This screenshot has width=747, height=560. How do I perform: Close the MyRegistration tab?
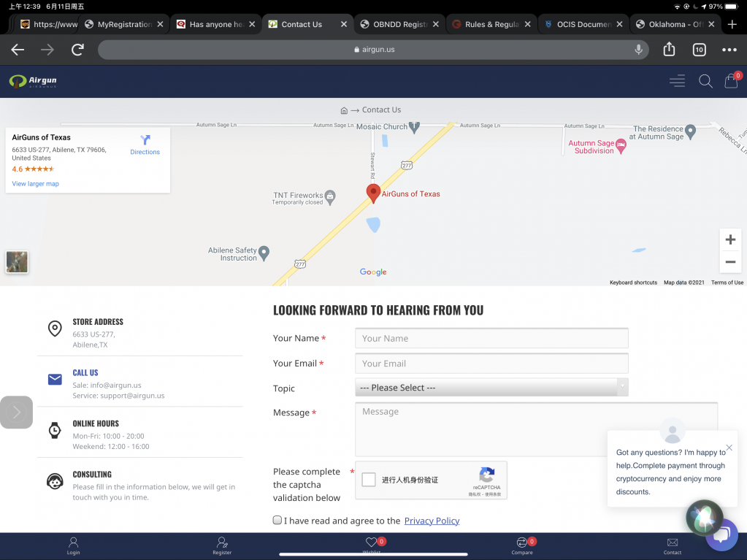point(160,24)
